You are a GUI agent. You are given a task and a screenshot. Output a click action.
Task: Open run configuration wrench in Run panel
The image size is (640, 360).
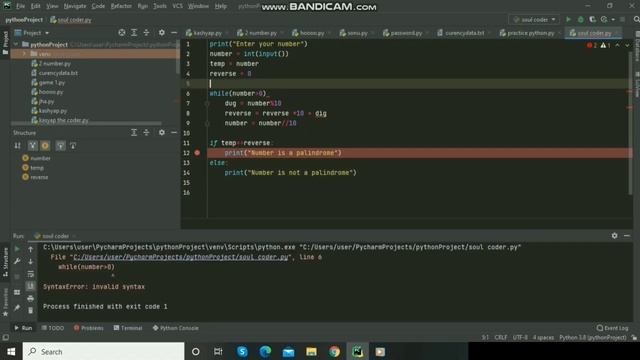[x=17, y=261]
